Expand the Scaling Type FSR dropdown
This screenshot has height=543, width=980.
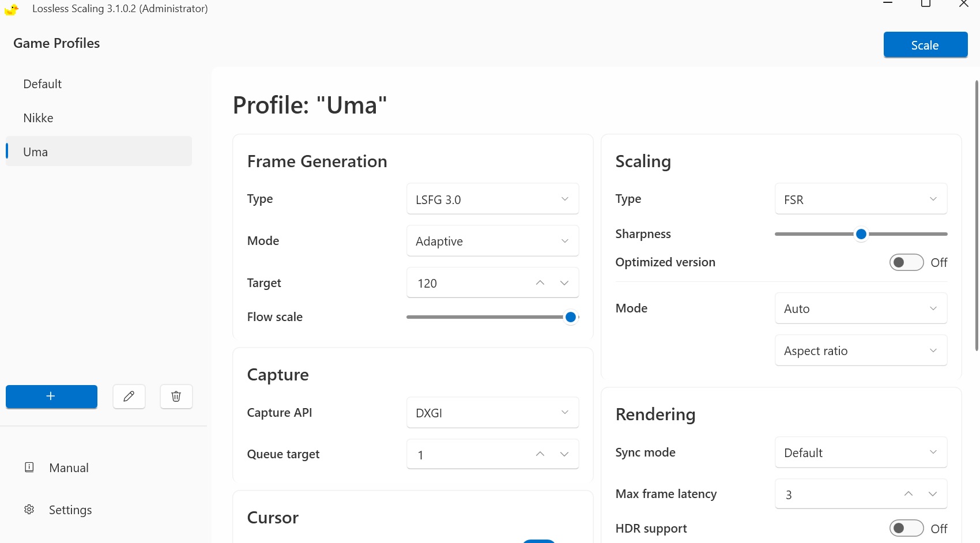(861, 199)
